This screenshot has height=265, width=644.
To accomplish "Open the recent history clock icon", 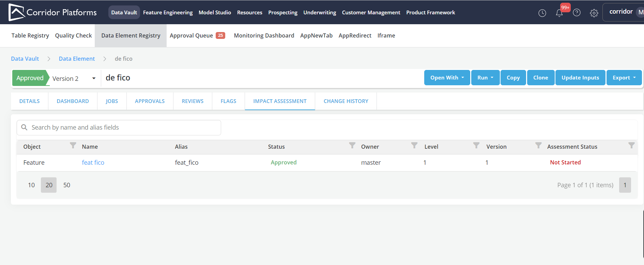I will pos(542,13).
